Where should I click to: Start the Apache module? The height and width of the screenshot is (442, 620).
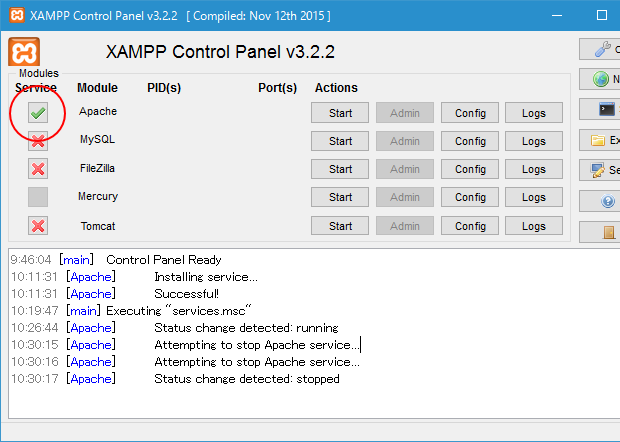[340, 113]
